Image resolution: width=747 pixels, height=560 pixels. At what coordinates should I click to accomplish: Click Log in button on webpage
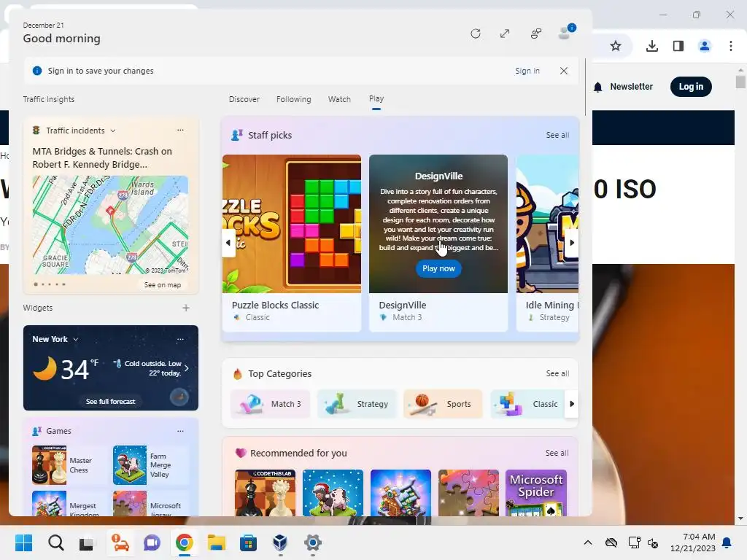(691, 87)
